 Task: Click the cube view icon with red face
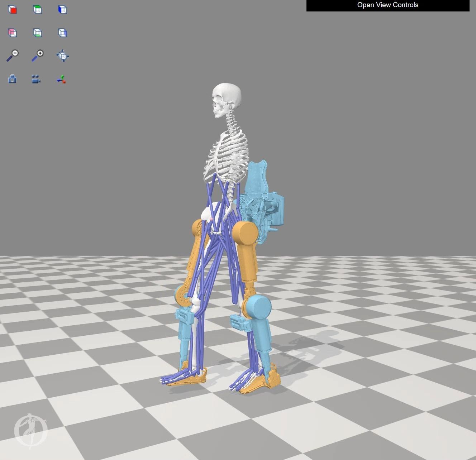tap(13, 10)
